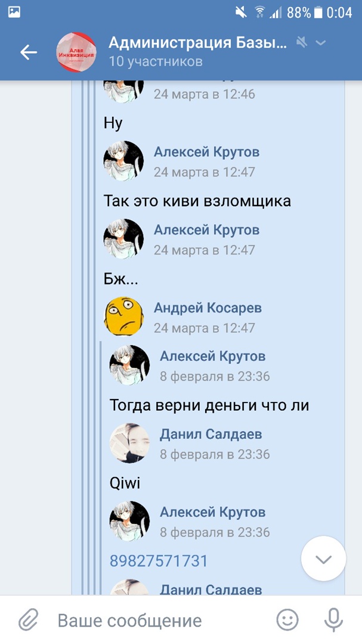Screen dimensions: 362x644
Task: Tap the microphone voice message icon
Action: coord(333,620)
